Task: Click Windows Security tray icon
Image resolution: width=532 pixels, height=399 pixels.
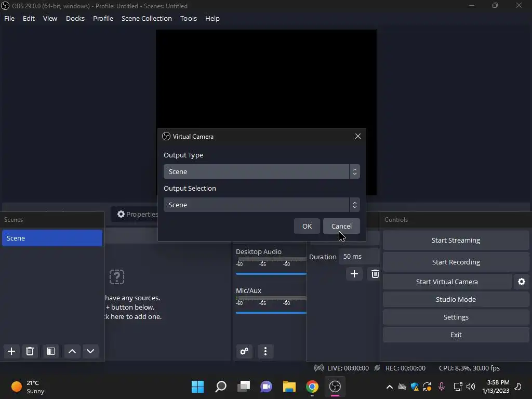Action: click(415, 387)
